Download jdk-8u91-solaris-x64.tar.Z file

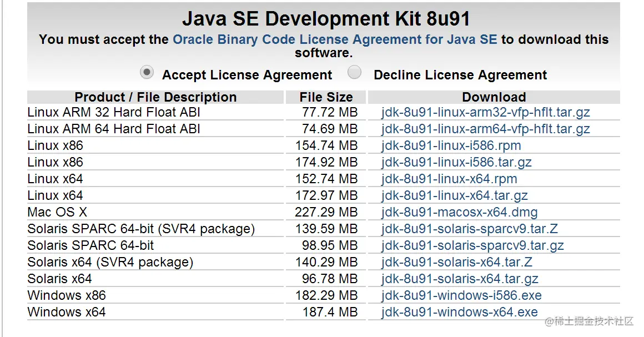click(457, 262)
